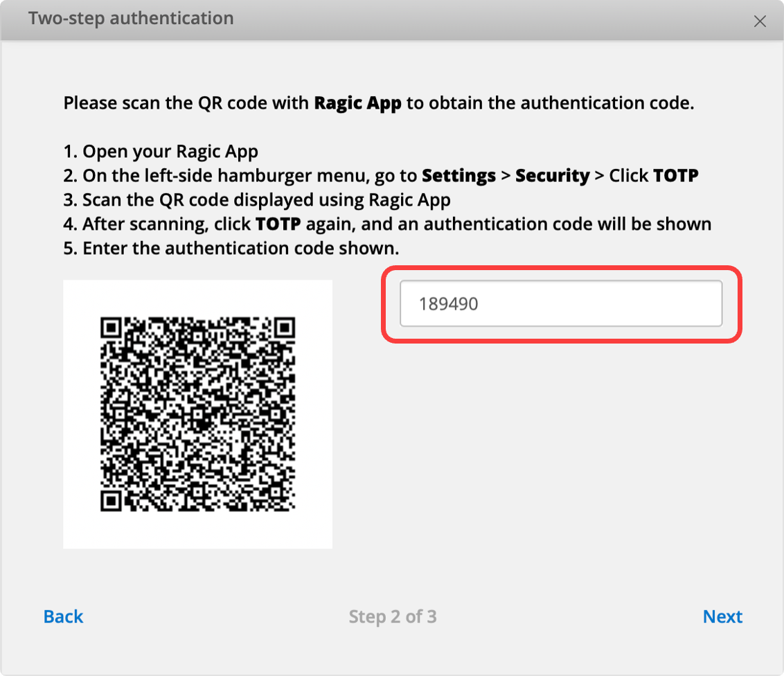Click the 'Settings > Security' instruction line
Image resolution: width=784 pixels, height=676 pixels.
(x=381, y=175)
